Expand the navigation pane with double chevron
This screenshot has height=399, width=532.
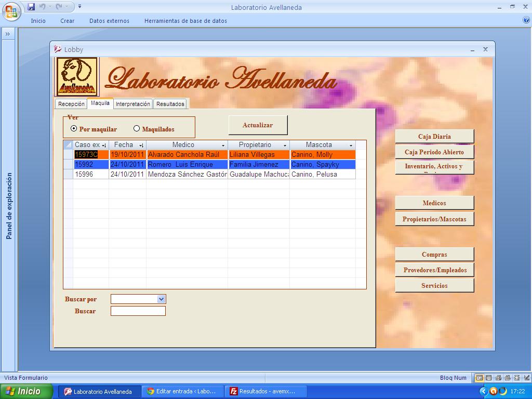coord(8,34)
